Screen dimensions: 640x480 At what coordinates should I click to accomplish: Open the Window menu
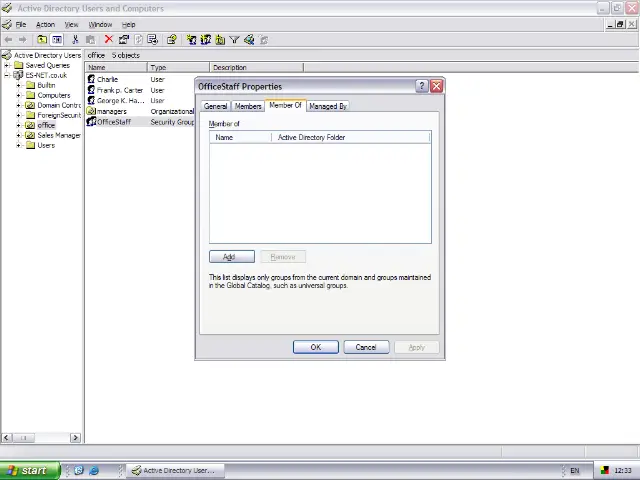click(x=100, y=24)
